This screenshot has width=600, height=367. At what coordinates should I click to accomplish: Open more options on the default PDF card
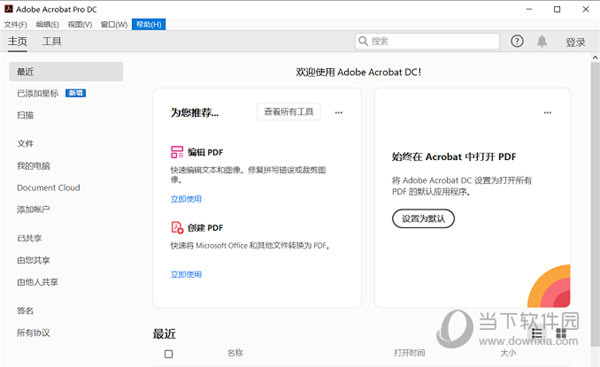(x=548, y=113)
